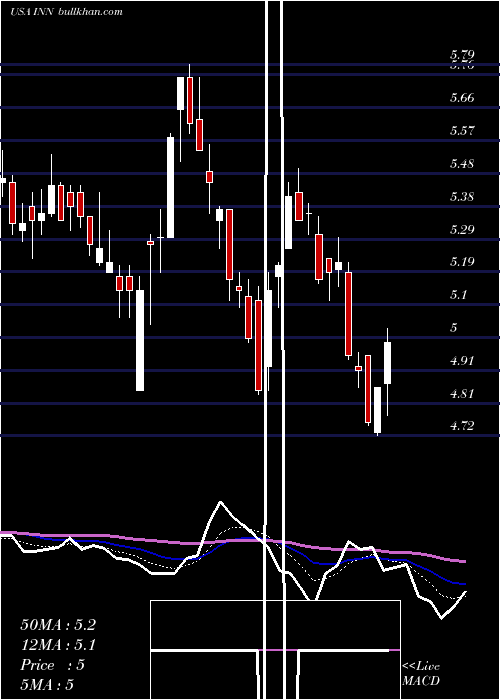Click the tall white candle at the chart peak

point(180,93)
